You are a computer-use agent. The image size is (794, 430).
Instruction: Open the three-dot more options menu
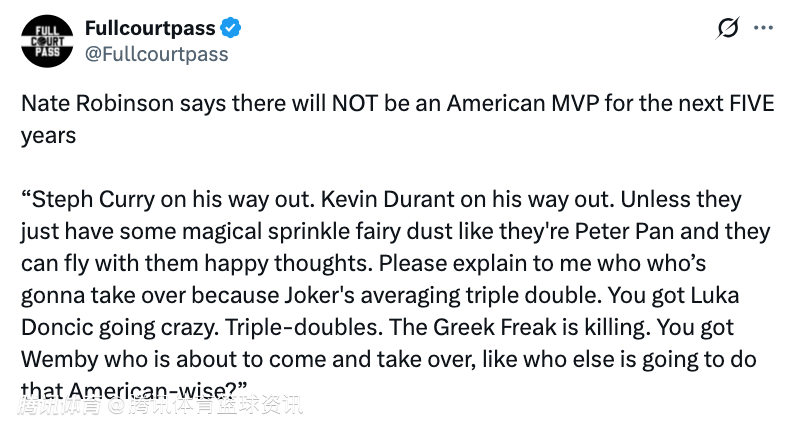[767, 29]
